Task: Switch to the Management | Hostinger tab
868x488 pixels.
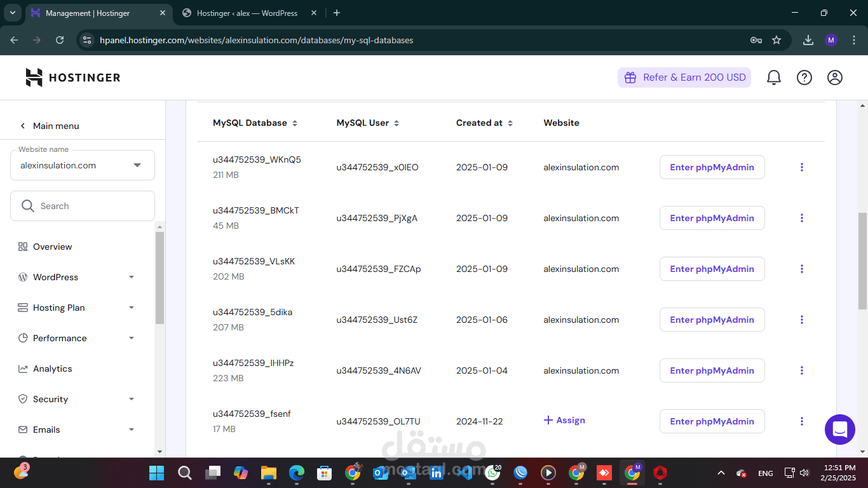Action: coord(98,13)
